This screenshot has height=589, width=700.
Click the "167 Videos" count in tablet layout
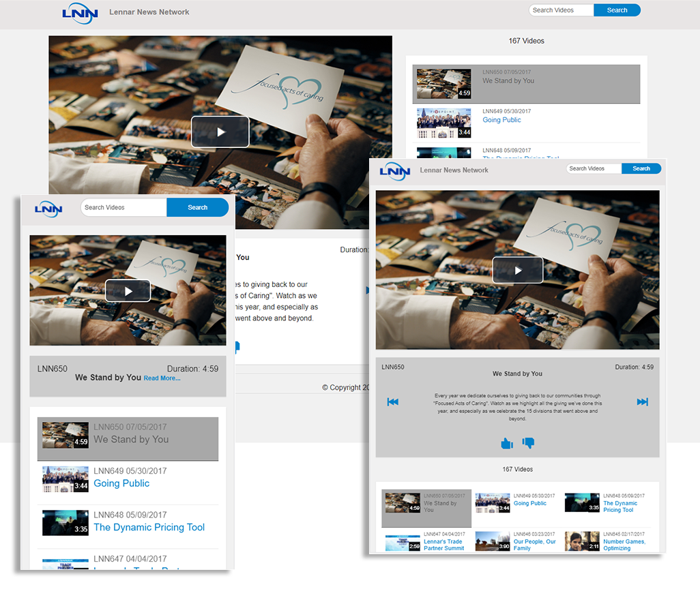pos(517,470)
